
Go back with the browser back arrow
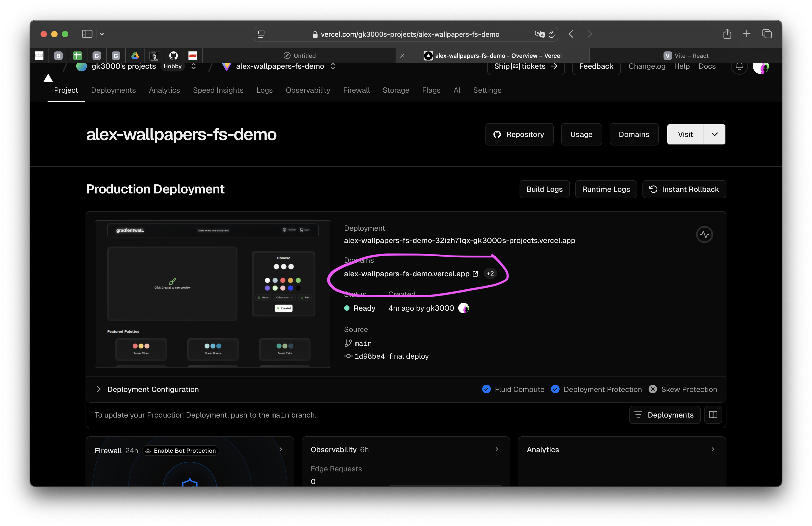(571, 34)
